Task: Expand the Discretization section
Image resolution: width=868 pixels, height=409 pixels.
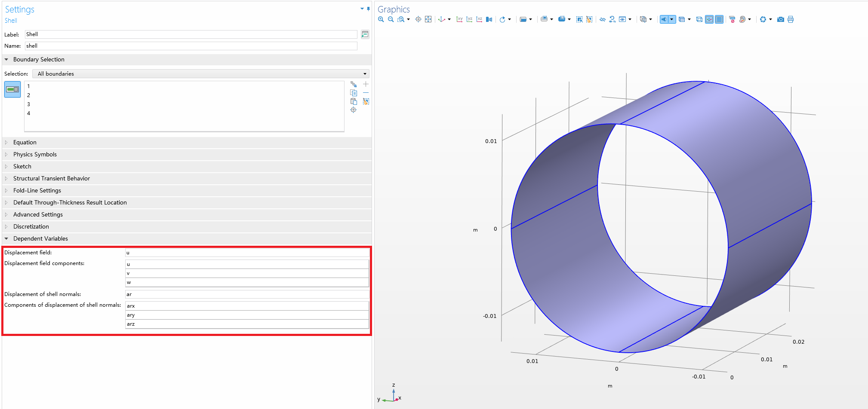Action: [x=31, y=226]
